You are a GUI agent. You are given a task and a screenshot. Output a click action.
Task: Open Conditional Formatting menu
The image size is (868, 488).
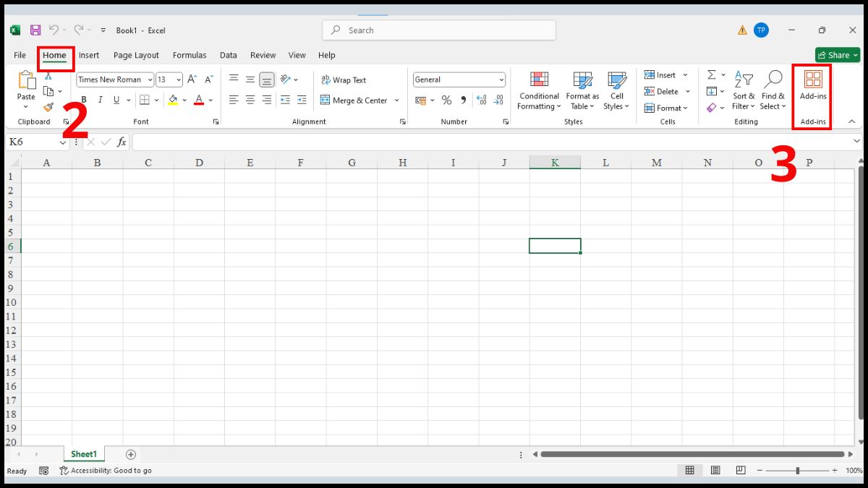(539, 90)
